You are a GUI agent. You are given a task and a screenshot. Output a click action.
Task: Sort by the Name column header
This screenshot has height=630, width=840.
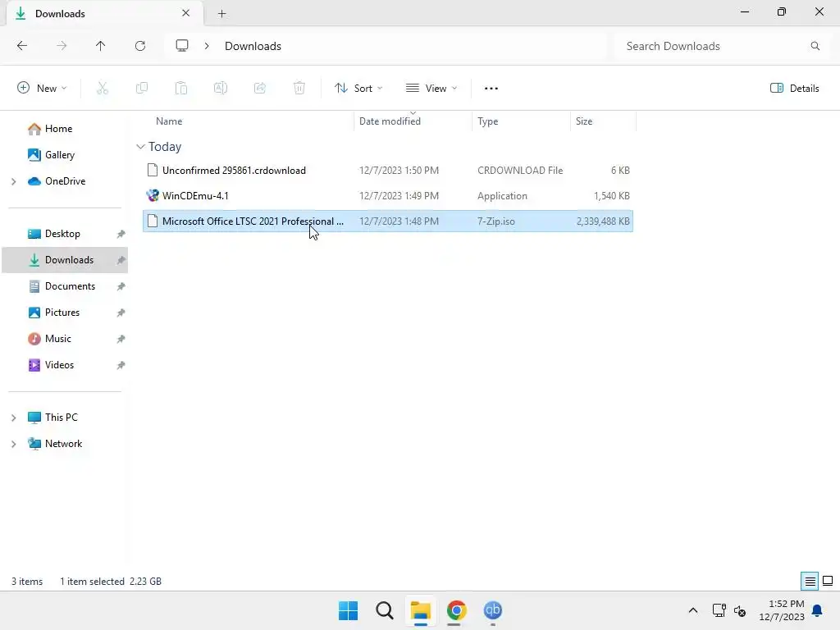[x=169, y=121]
